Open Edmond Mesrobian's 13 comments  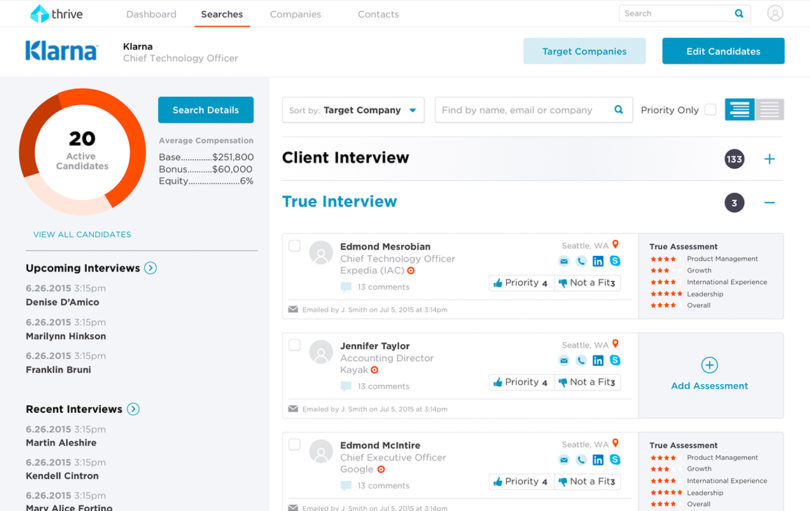[x=375, y=287]
